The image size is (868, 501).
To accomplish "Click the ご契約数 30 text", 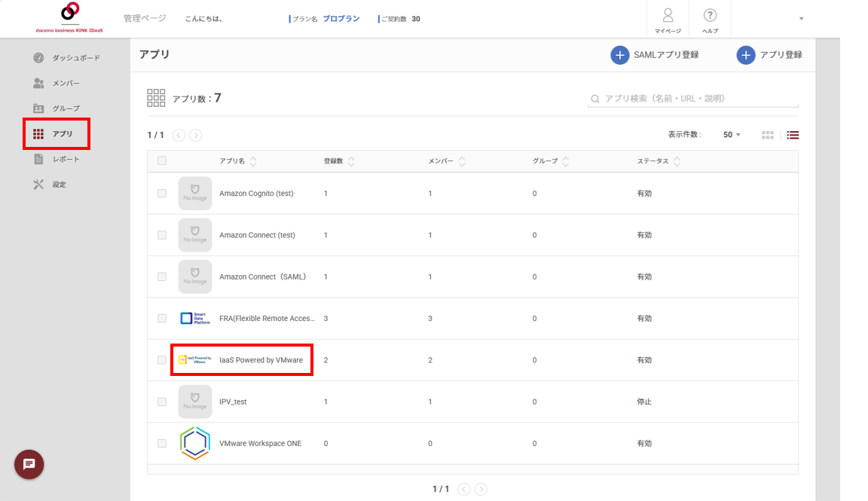I will click(399, 19).
